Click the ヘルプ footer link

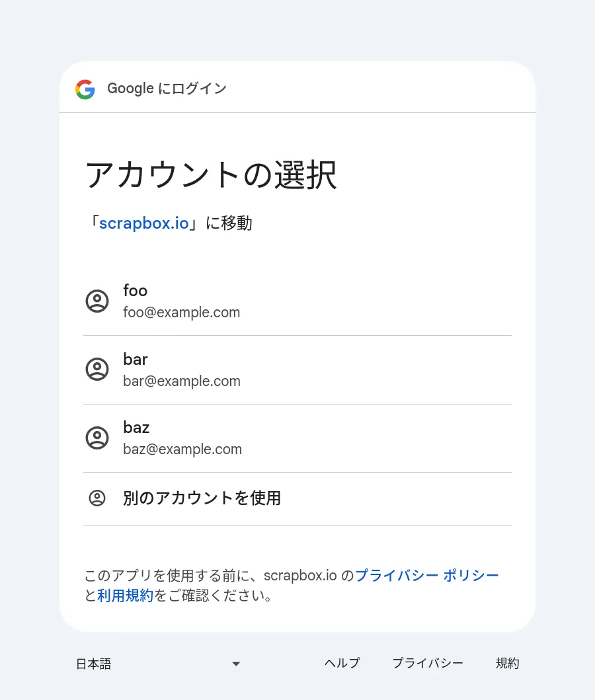point(342,663)
